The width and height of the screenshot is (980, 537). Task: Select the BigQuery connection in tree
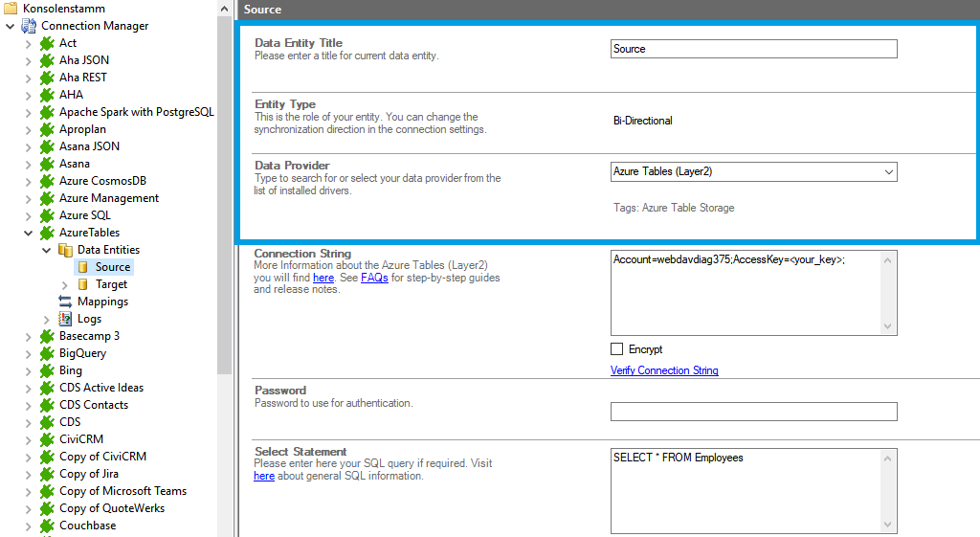coord(82,353)
